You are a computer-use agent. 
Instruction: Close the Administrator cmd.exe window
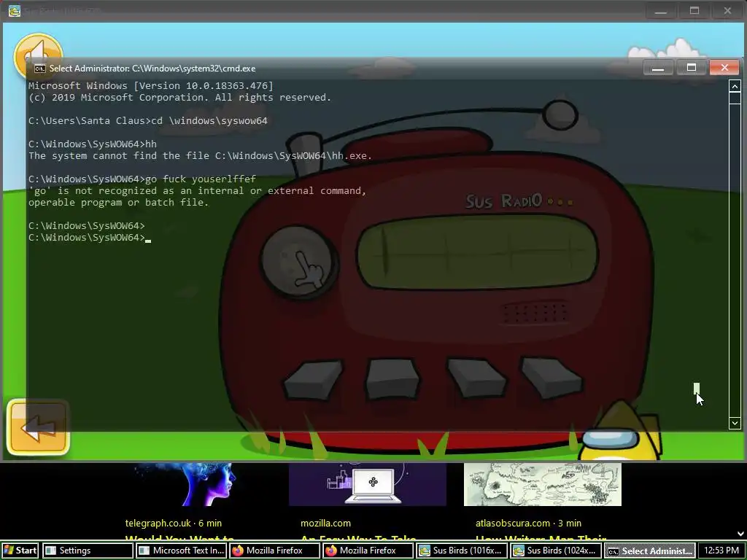[724, 68]
